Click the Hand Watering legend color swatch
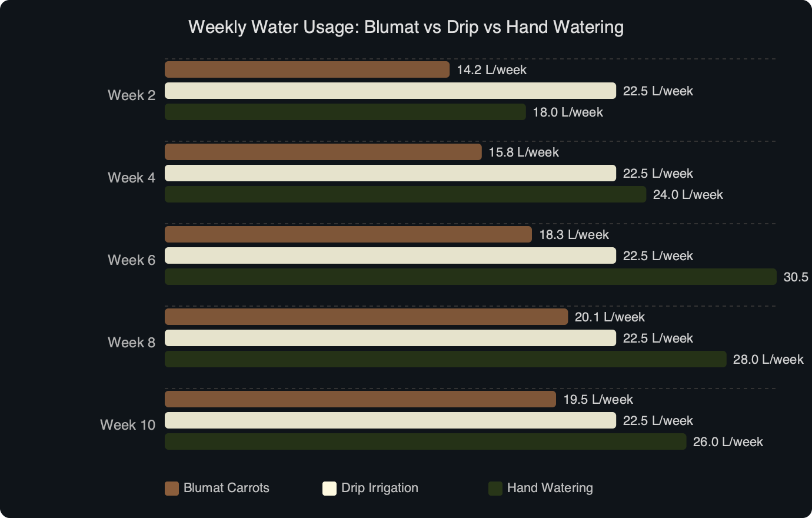Image resolution: width=812 pixels, height=518 pixels. click(x=495, y=489)
